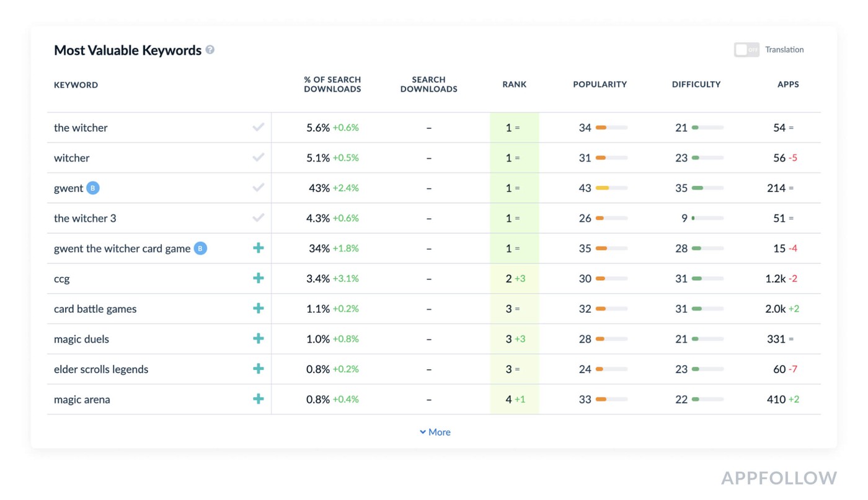
Task: Toggle the checkmark on 'witcher' row
Action: coord(259,157)
